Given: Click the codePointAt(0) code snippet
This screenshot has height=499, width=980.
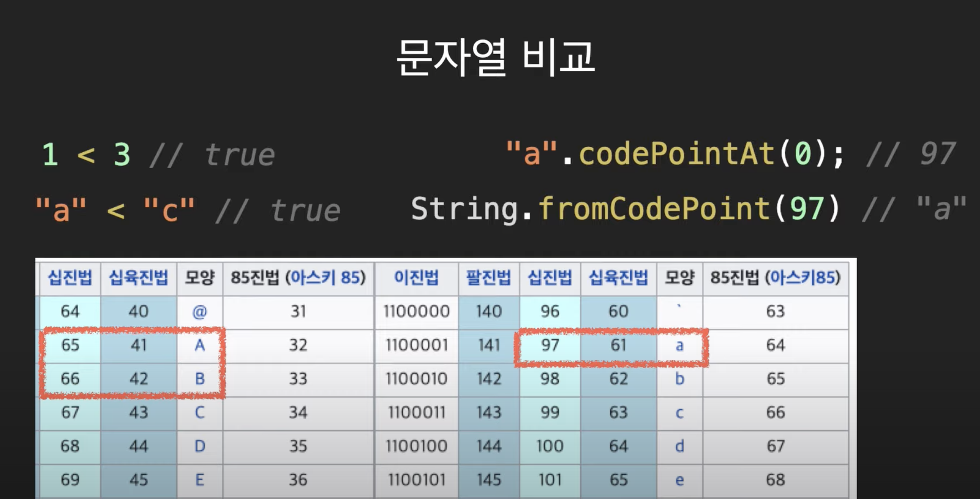Looking at the screenshot, I should pyautogui.click(x=731, y=154).
